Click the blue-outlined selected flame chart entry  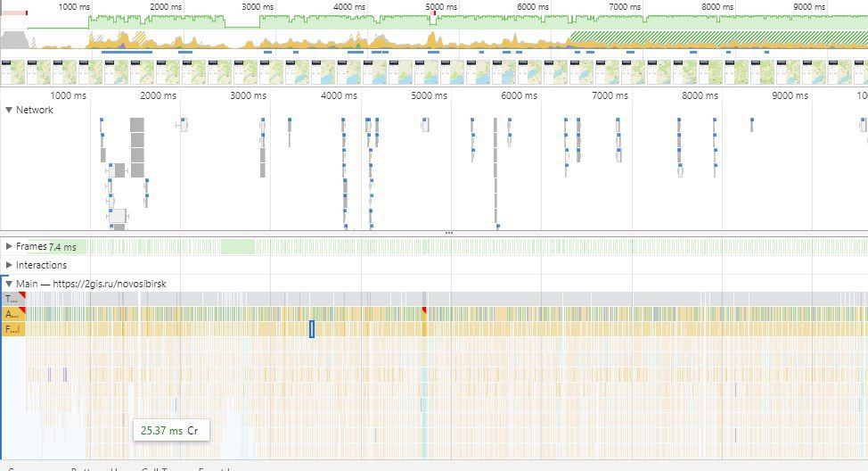pyautogui.click(x=312, y=329)
